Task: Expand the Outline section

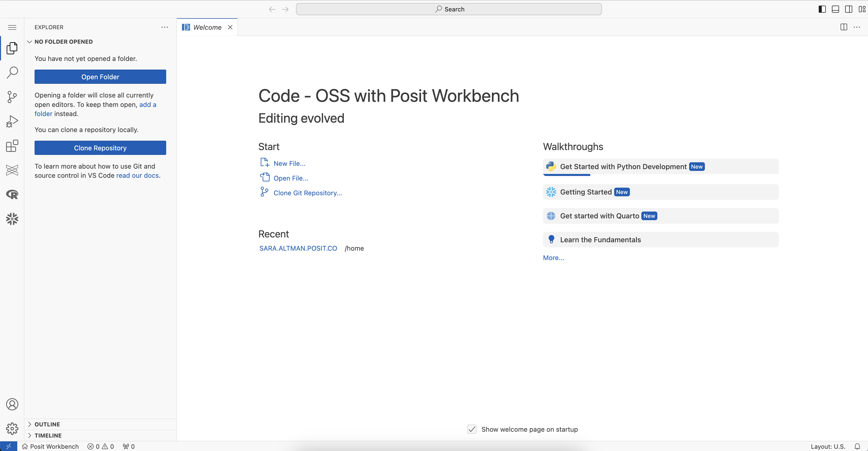Action: [x=100, y=424]
